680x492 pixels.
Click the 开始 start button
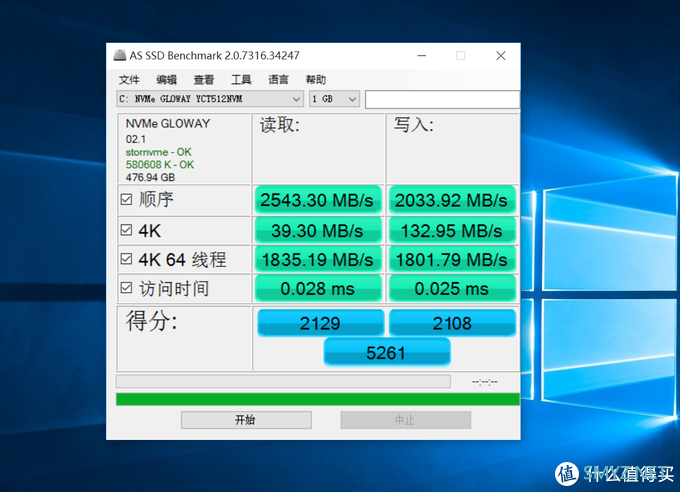tap(246, 420)
